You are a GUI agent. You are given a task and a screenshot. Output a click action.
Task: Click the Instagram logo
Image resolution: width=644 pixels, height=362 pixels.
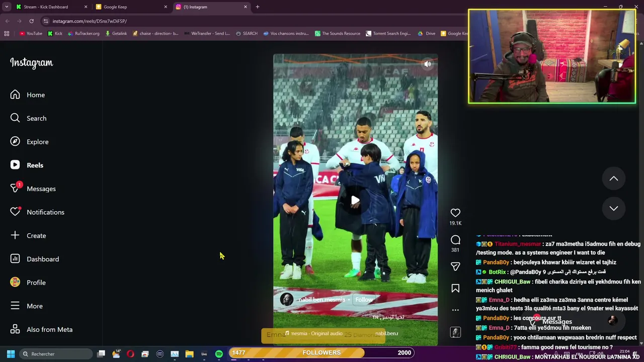(31, 63)
